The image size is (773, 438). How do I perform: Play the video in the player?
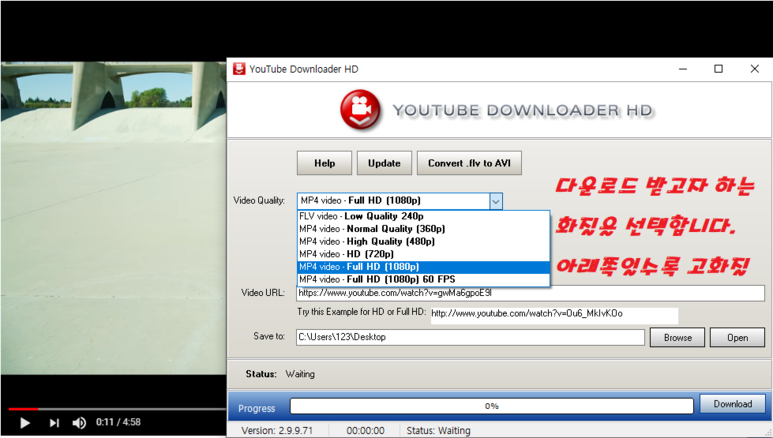(x=25, y=423)
